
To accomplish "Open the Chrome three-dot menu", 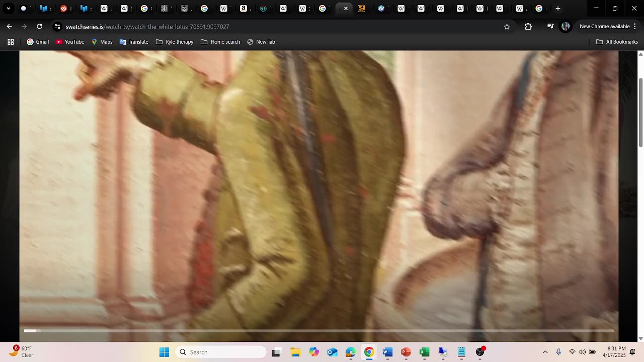I will point(635,26).
